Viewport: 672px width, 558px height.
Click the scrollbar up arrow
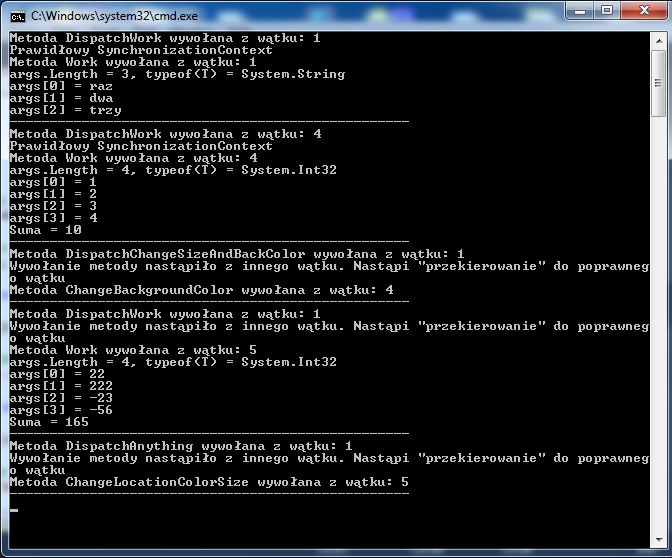(x=658, y=41)
